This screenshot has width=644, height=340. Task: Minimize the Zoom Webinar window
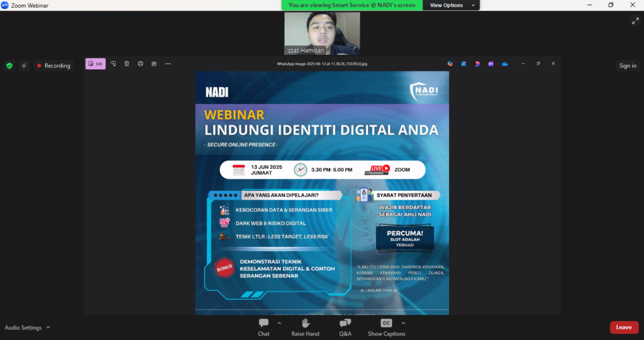(x=589, y=5)
